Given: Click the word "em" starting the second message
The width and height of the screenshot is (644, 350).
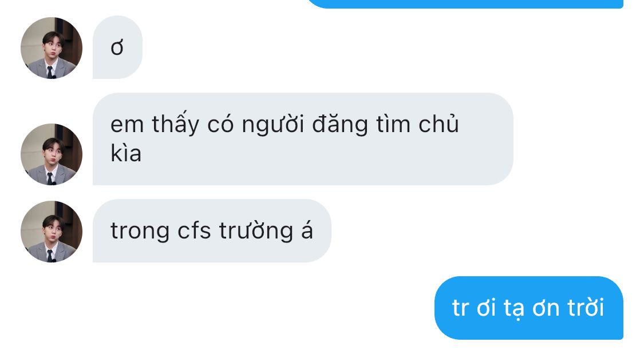Looking at the screenshot, I should coord(127,125).
